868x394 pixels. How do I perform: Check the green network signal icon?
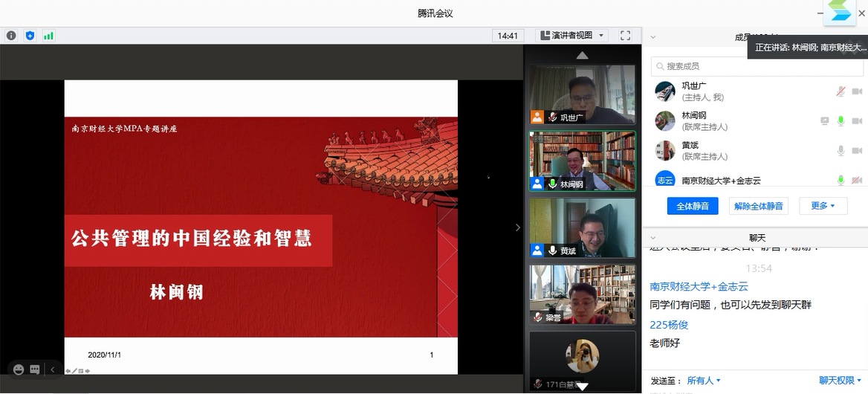[48, 35]
